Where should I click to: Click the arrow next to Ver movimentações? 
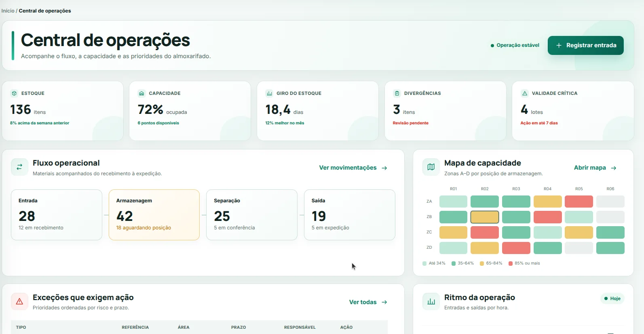pyautogui.click(x=384, y=168)
